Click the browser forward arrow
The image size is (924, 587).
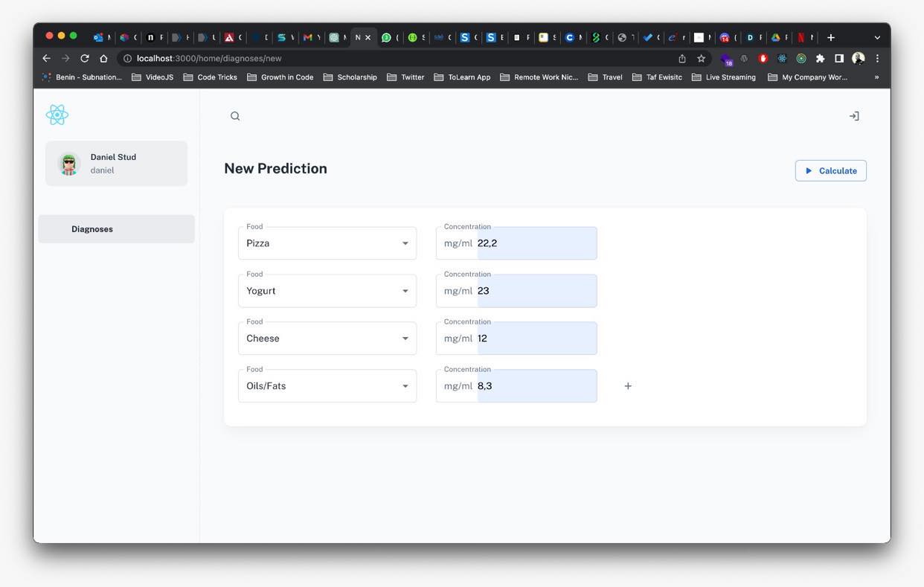click(x=65, y=58)
